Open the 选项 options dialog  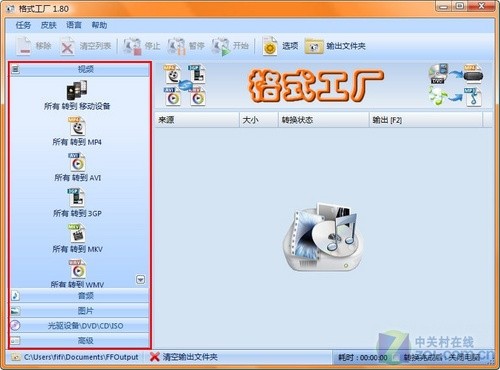pos(280,46)
